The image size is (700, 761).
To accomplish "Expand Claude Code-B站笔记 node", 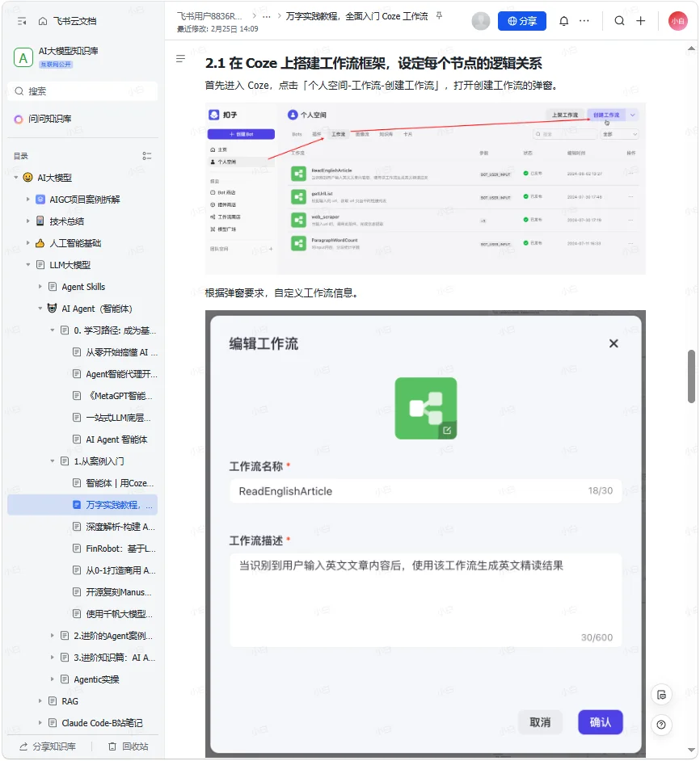I will 40,723.
